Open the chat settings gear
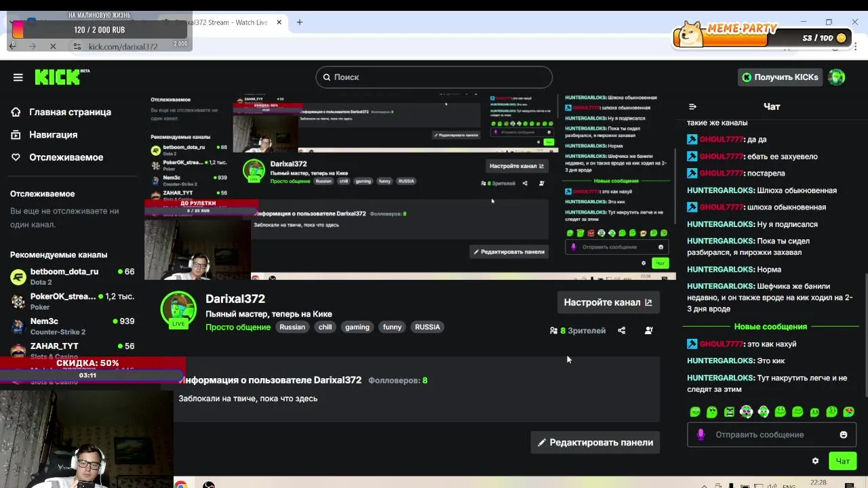 click(815, 461)
